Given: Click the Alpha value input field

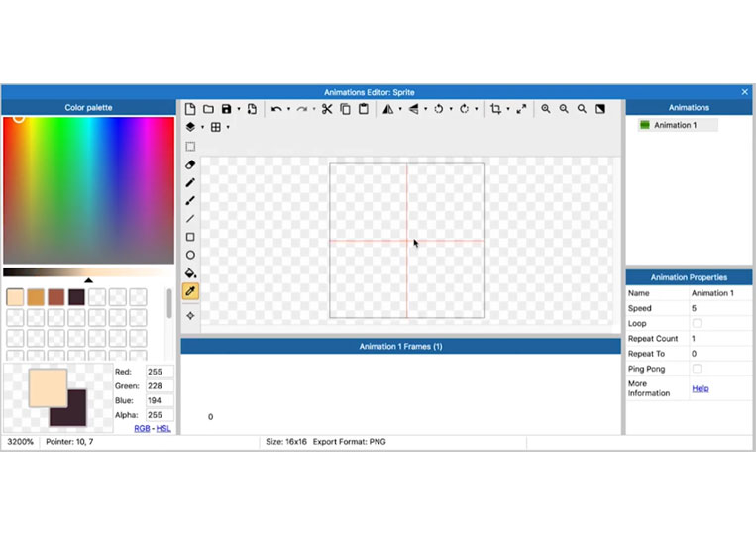Looking at the screenshot, I should [x=160, y=415].
